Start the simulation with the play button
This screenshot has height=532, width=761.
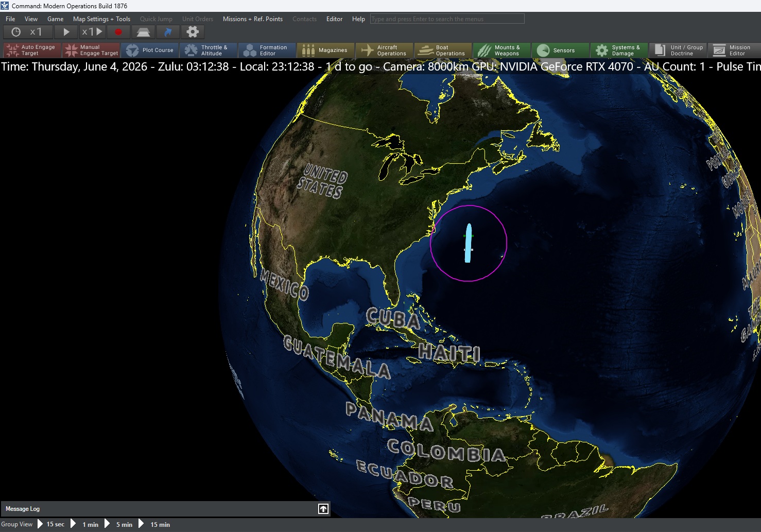(x=66, y=32)
